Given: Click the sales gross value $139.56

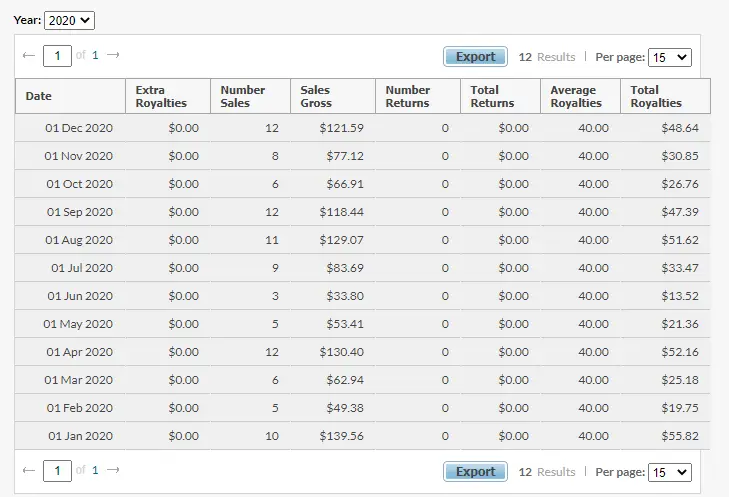Looking at the screenshot, I should (342, 436).
